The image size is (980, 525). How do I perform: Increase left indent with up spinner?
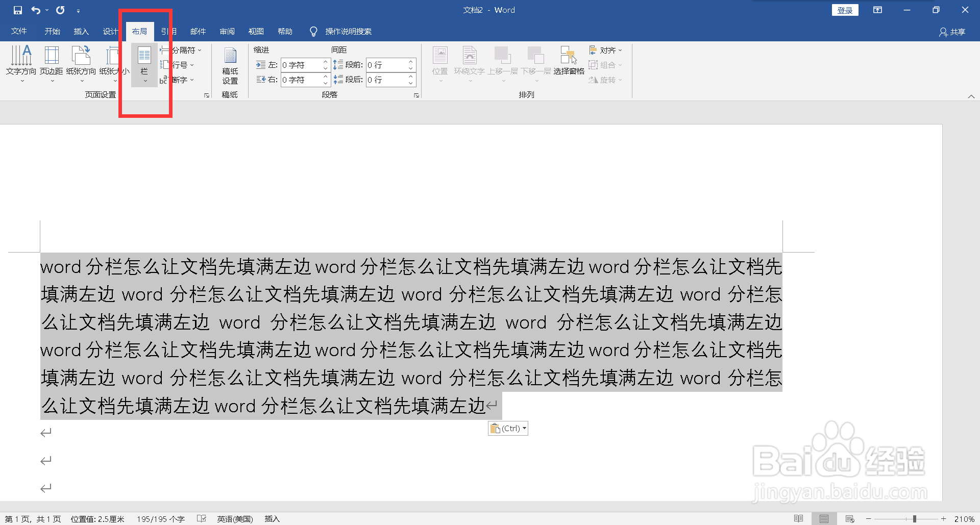coord(326,62)
